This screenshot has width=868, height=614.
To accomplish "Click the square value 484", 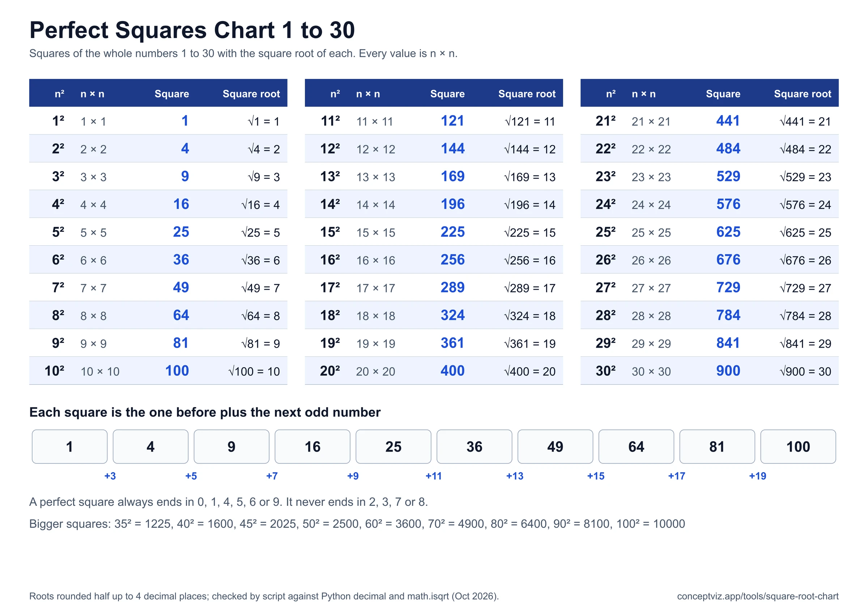I will (x=728, y=148).
